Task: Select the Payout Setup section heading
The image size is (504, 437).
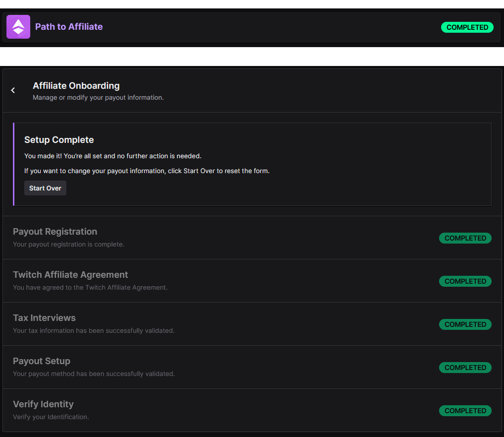Action: pos(42,361)
